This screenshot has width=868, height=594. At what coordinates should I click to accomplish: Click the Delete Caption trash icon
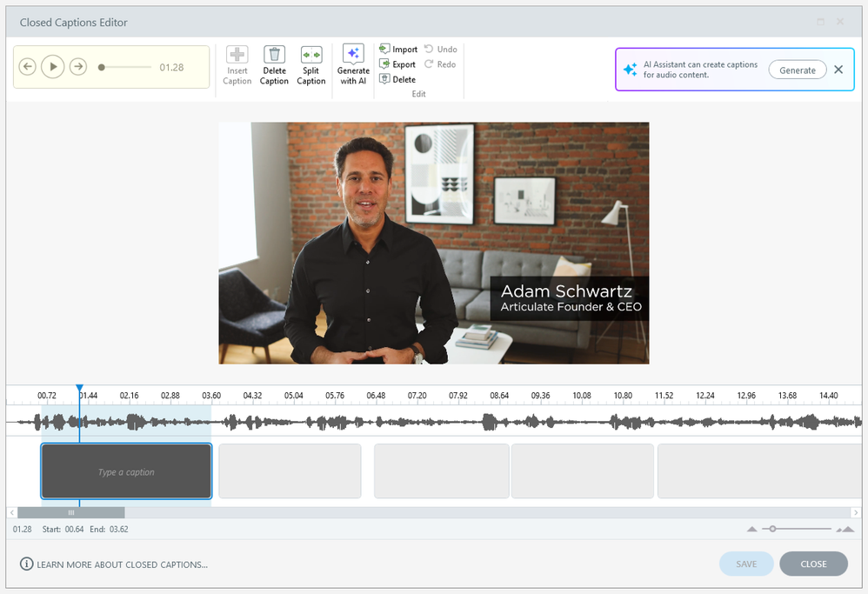pos(274,56)
